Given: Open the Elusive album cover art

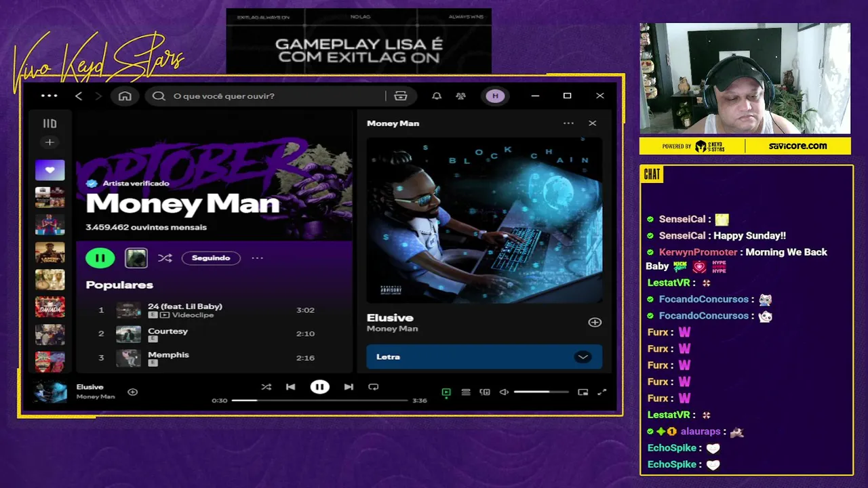Looking at the screenshot, I should pyautogui.click(x=484, y=220).
